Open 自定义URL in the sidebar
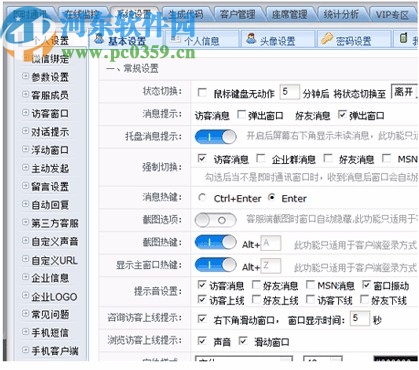The height and width of the screenshot is (370, 419). pyautogui.click(x=54, y=260)
